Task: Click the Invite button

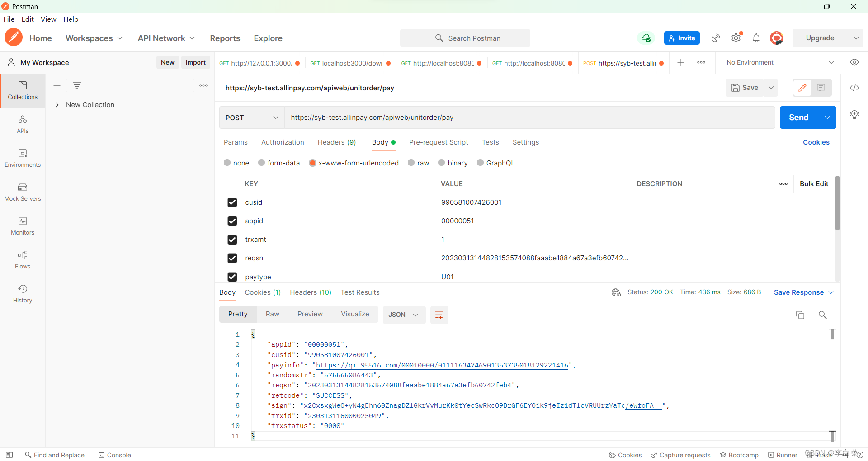Action: pos(682,38)
